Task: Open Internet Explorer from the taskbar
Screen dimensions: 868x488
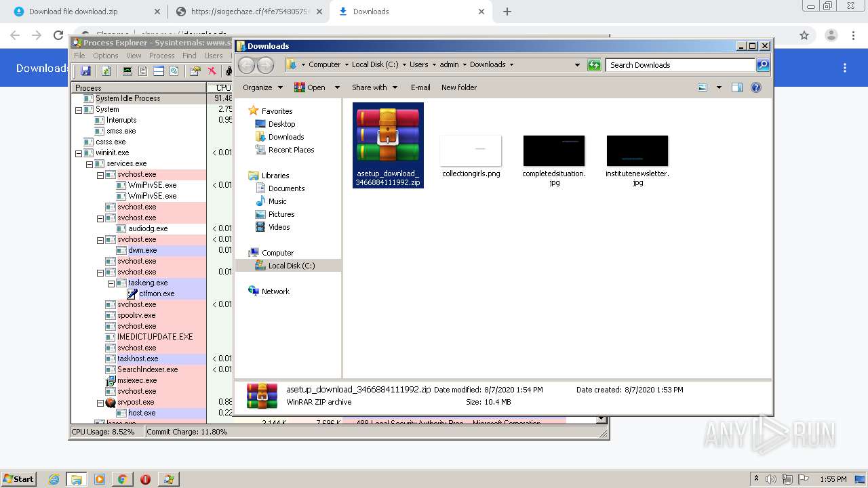Action: click(x=54, y=479)
